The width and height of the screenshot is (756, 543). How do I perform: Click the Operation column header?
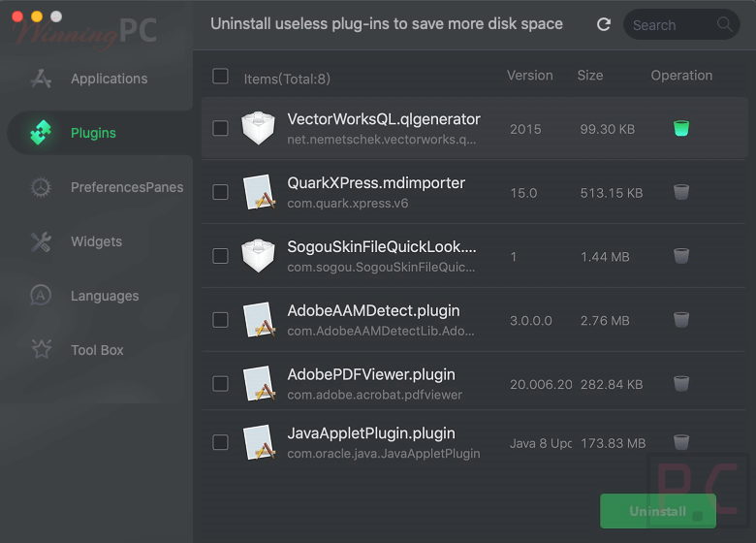(x=681, y=76)
